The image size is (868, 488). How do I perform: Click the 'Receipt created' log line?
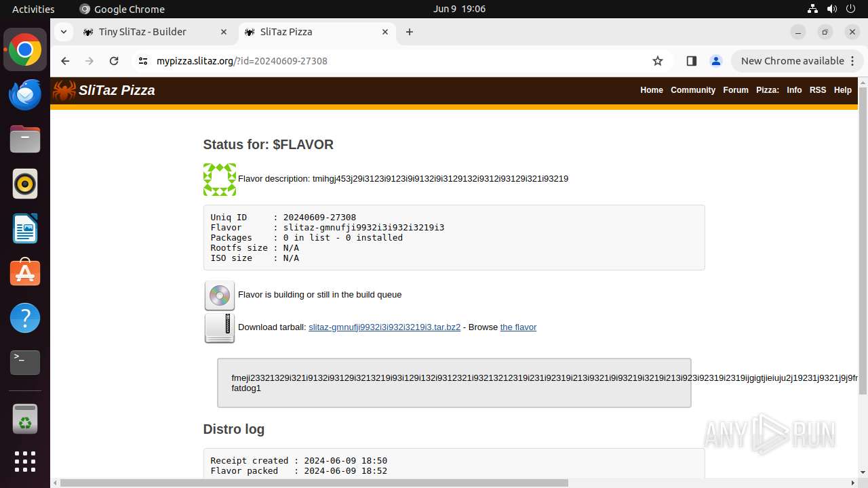299,461
